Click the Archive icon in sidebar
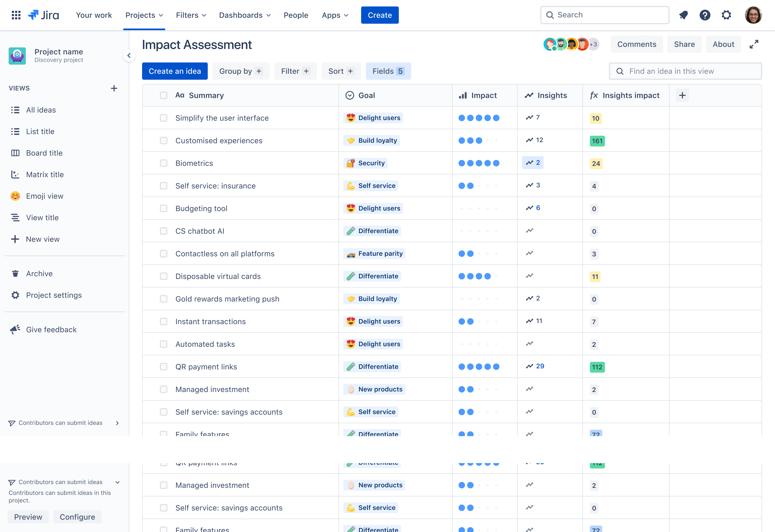The height and width of the screenshot is (532, 775). tap(15, 273)
